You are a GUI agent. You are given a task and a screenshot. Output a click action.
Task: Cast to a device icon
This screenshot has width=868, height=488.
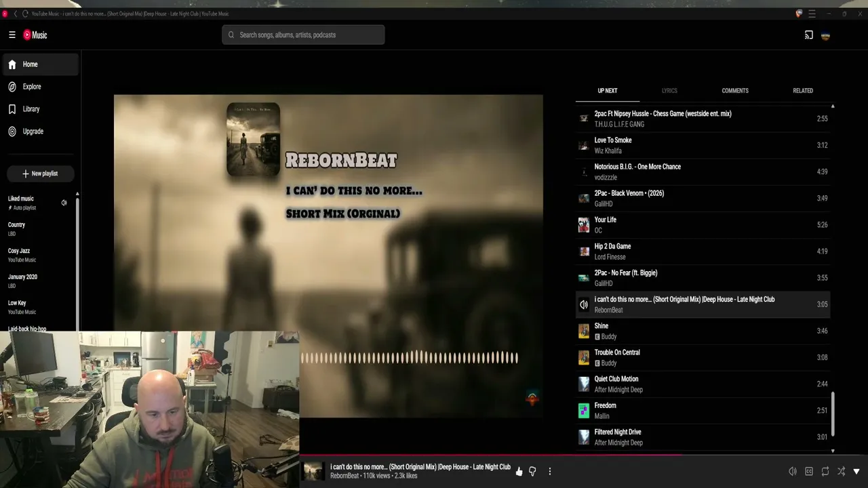point(808,35)
